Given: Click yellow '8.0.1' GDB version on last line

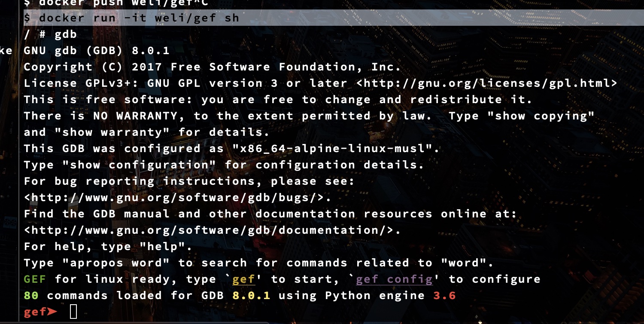Looking at the screenshot, I should coord(251,296).
